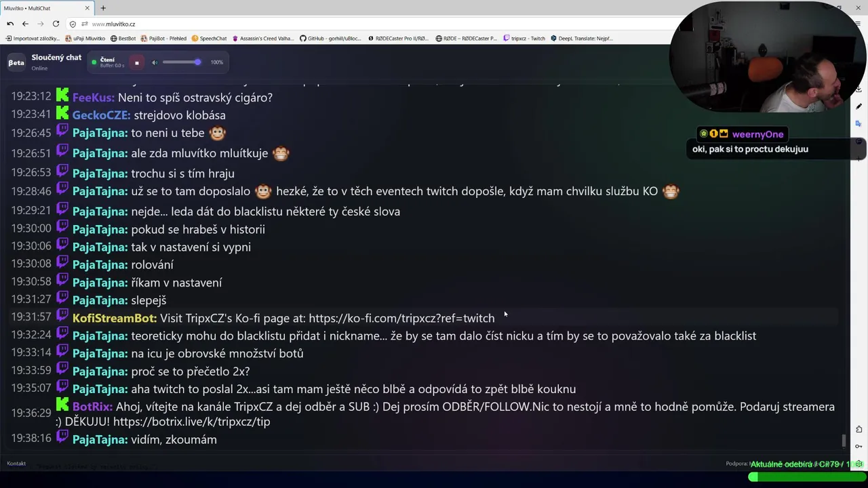Open the Ko-fi link in KofiStreamBot message
Viewport: 868px width, 488px height.
[401, 318]
